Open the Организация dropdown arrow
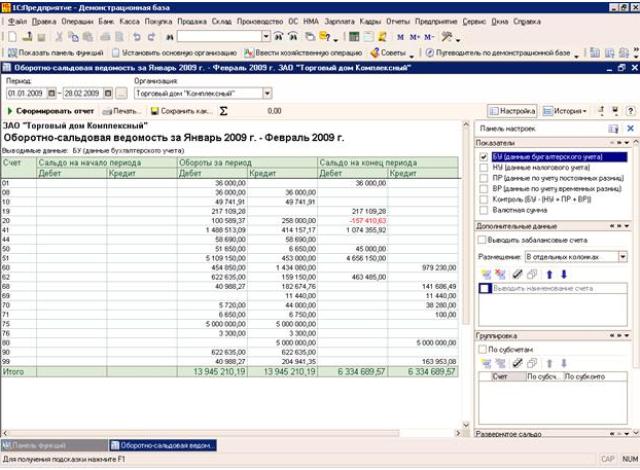The image size is (640, 470). tap(267, 93)
